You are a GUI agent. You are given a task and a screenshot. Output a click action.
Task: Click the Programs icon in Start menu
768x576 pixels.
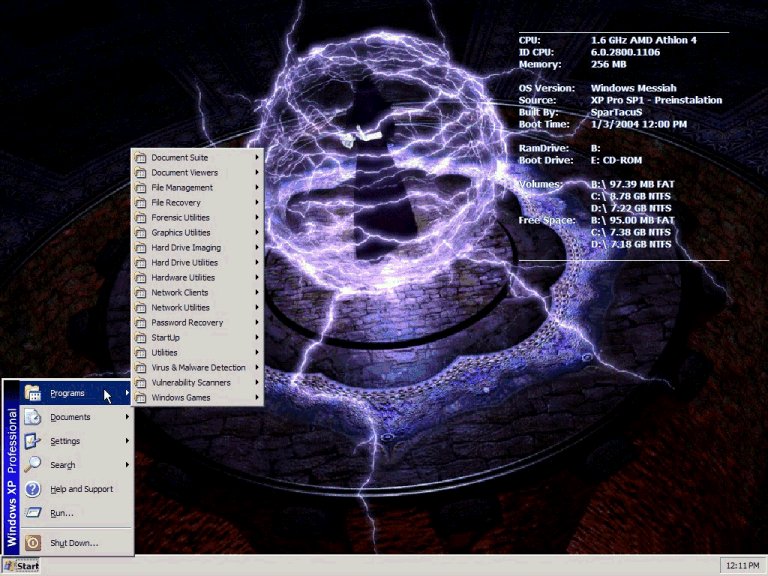tap(32, 393)
